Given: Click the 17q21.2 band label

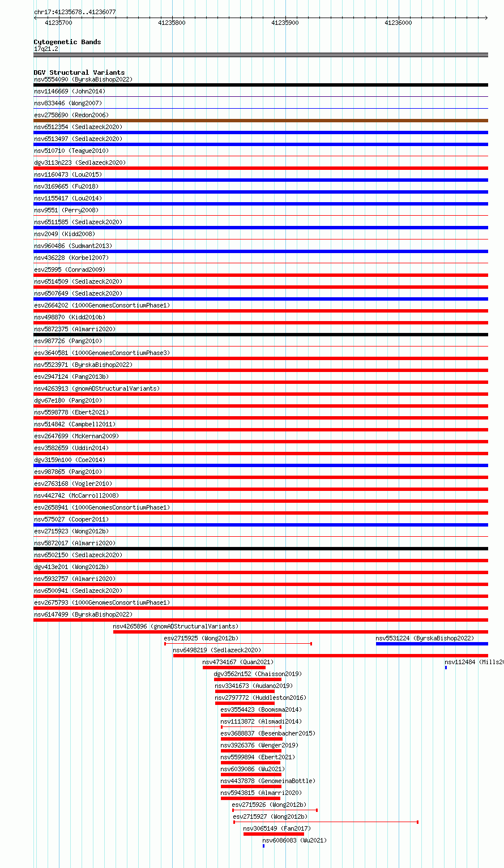Looking at the screenshot, I should point(46,49).
